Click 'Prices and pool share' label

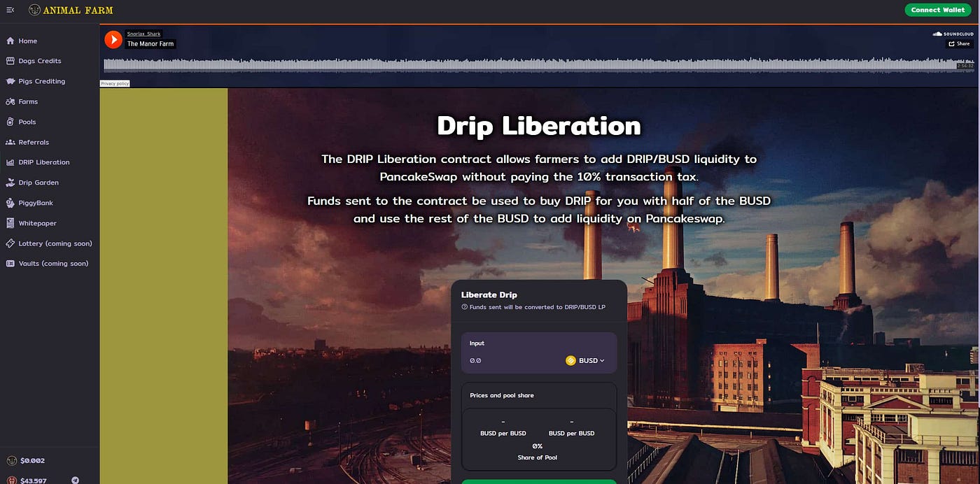click(502, 395)
